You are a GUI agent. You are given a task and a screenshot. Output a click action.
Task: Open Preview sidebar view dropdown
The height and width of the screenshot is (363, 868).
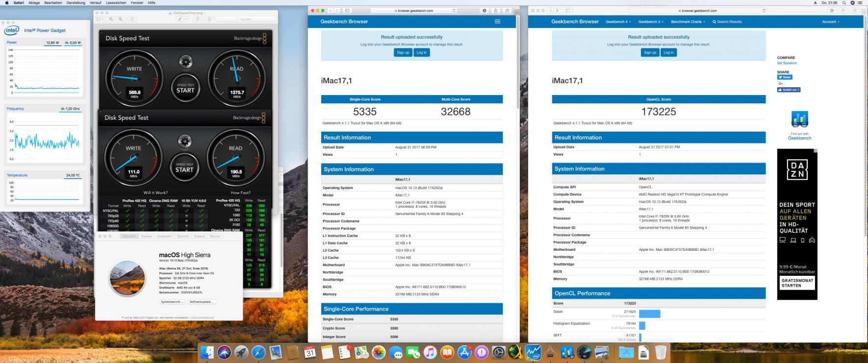click(x=100, y=19)
